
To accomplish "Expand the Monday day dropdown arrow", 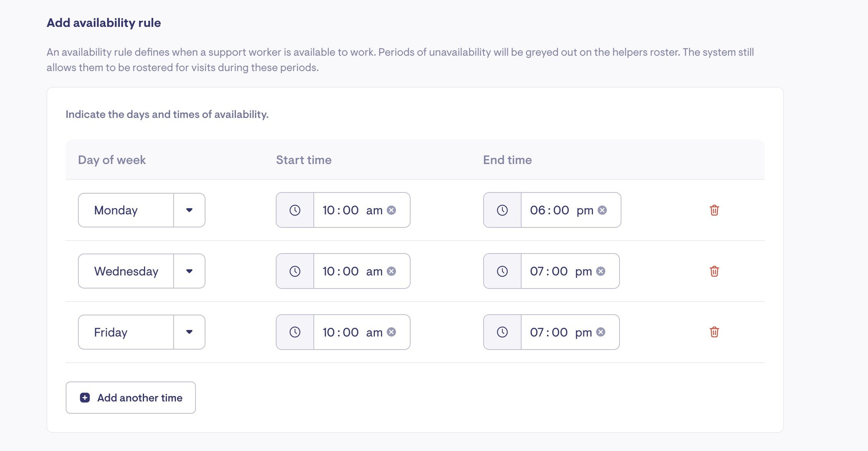I will [x=189, y=210].
